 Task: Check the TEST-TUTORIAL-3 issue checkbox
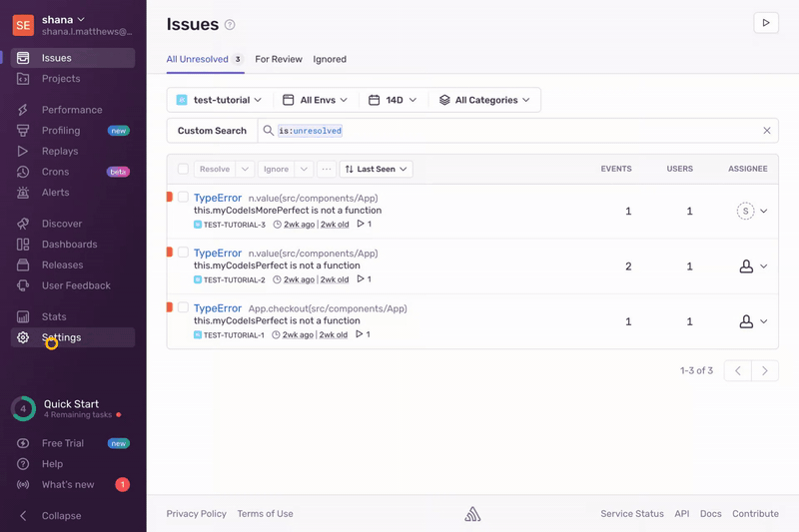click(x=183, y=198)
